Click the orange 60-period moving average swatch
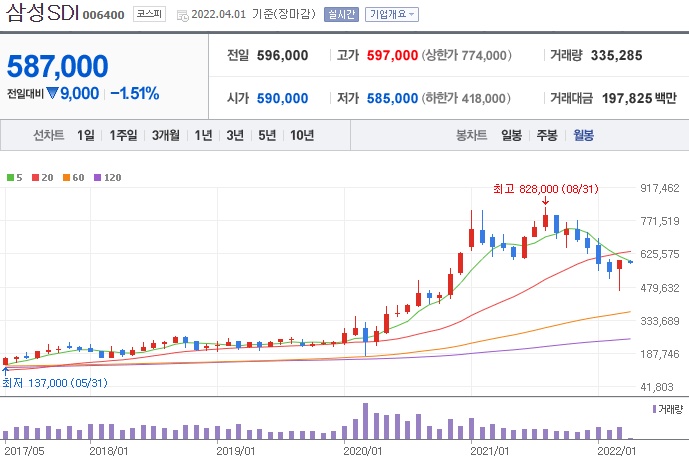Image resolution: width=689 pixels, height=458 pixels. [66, 178]
